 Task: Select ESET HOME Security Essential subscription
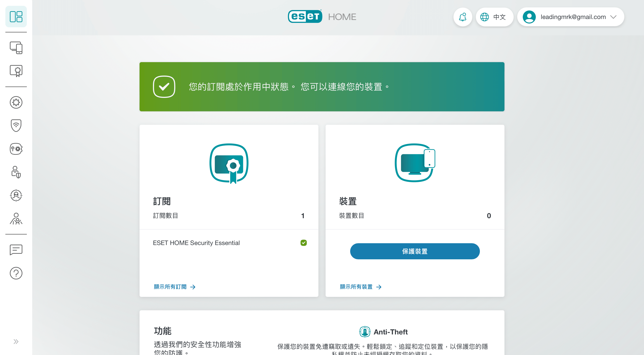(196, 243)
